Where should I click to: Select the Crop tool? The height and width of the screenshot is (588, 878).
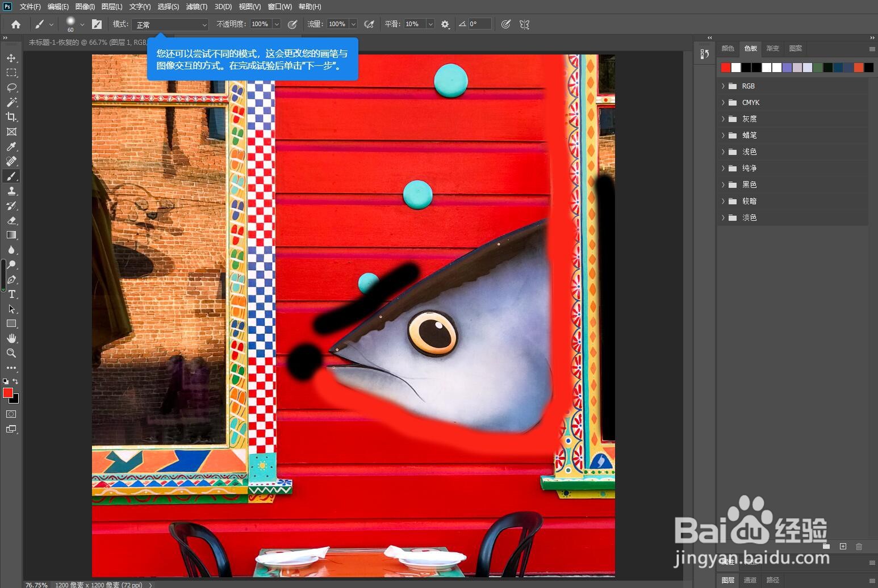coord(11,117)
